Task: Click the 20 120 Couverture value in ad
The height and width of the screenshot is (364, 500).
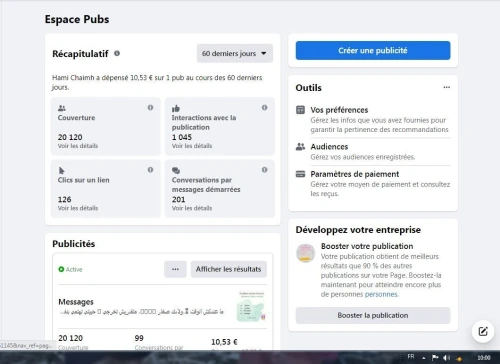Action: 70,338
